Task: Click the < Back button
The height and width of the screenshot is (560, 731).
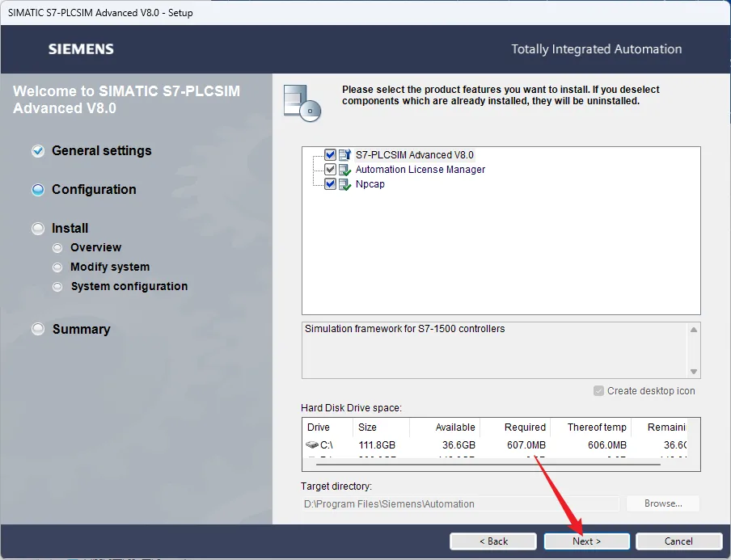Action: 493,541
